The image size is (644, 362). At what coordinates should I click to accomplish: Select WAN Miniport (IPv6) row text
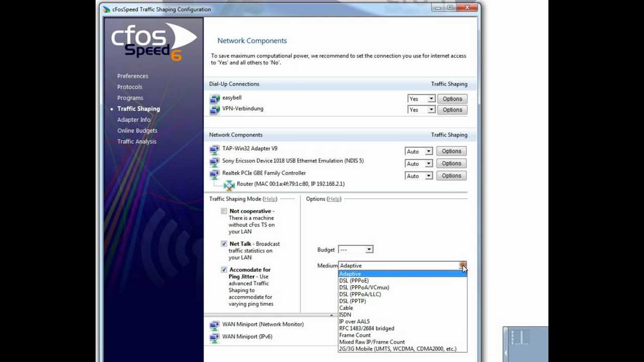tap(247, 337)
